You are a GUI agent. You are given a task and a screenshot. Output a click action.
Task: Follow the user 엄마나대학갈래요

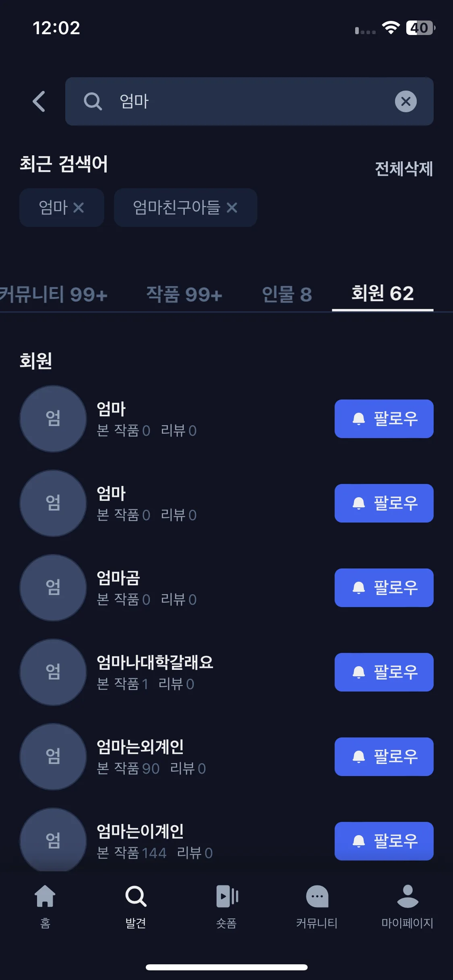coord(384,672)
